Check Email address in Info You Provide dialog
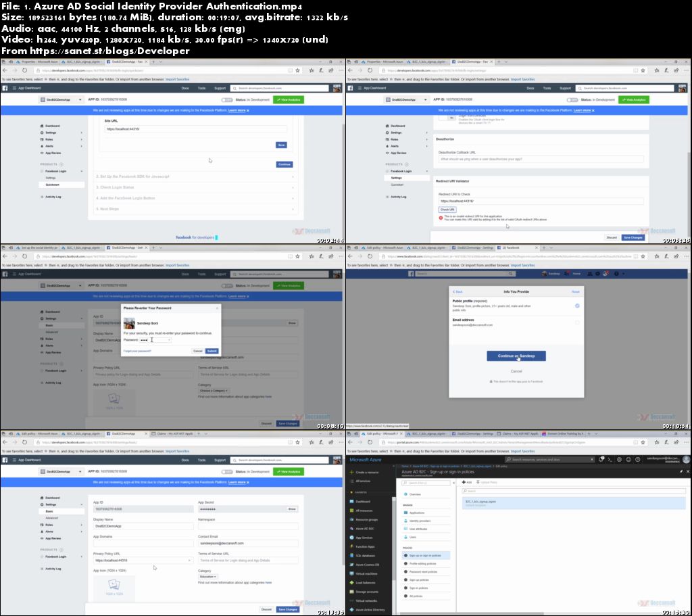The height and width of the screenshot is (616, 692). point(577,323)
